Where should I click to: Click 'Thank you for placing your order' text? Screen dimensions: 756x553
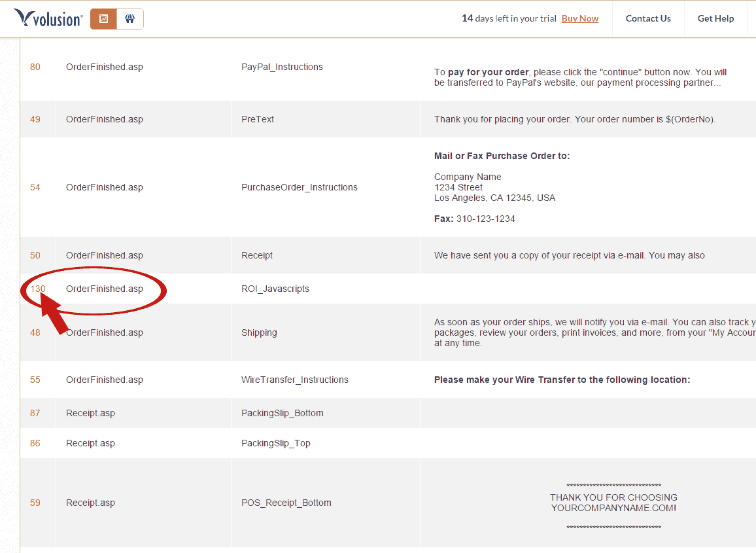click(575, 119)
